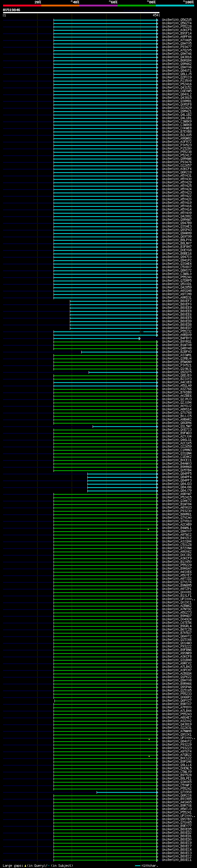The width and height of the screenshot is (197, 868).
Task: Click the orange ~40% identity legend segment
Action: click(x=60, y=6)
